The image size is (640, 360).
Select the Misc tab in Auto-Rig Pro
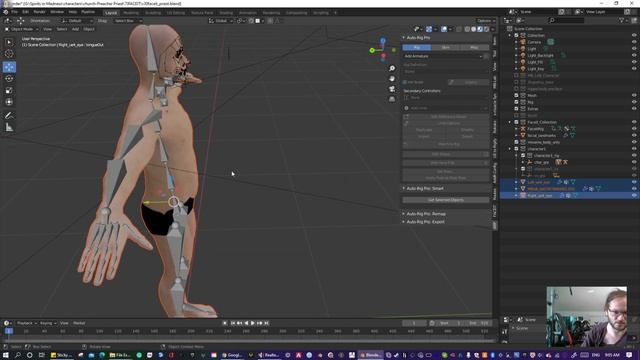pos(474,47)
